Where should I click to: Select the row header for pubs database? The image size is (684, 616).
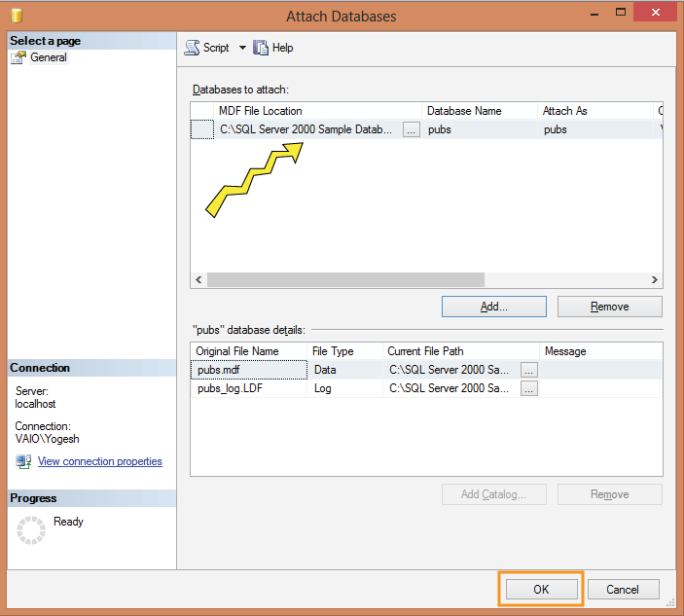(x=201, y=129)
